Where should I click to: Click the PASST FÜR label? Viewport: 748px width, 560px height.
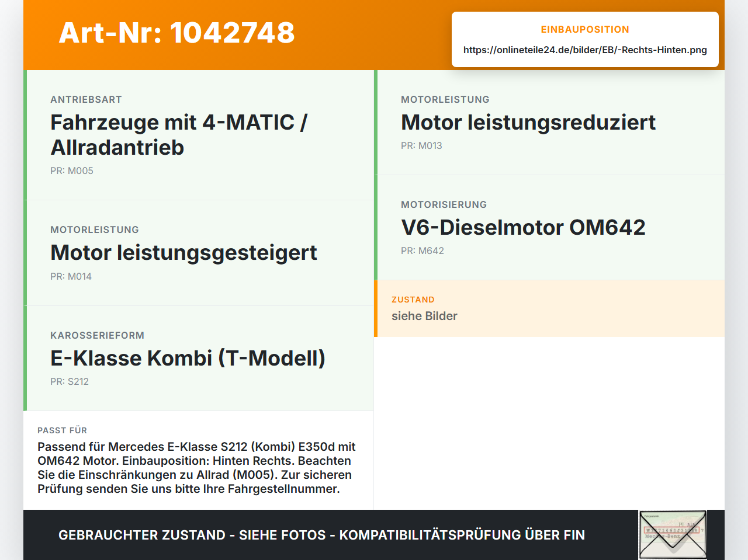point(62,430)
